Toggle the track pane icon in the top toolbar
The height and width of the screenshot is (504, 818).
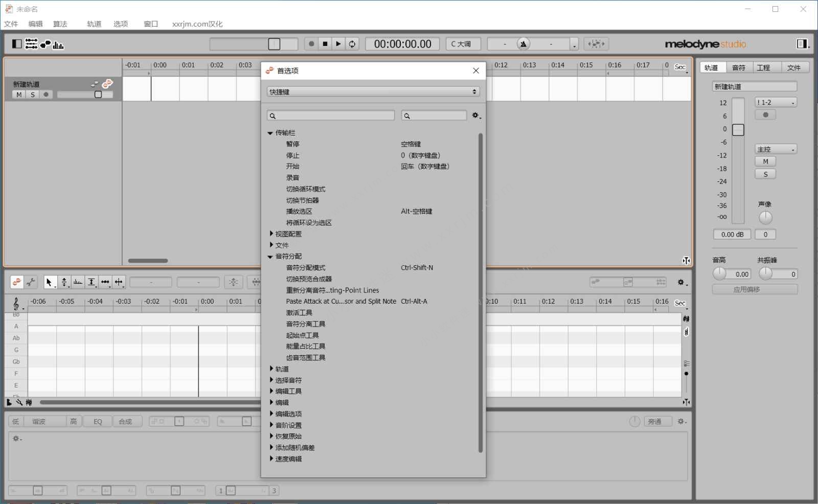17,44
